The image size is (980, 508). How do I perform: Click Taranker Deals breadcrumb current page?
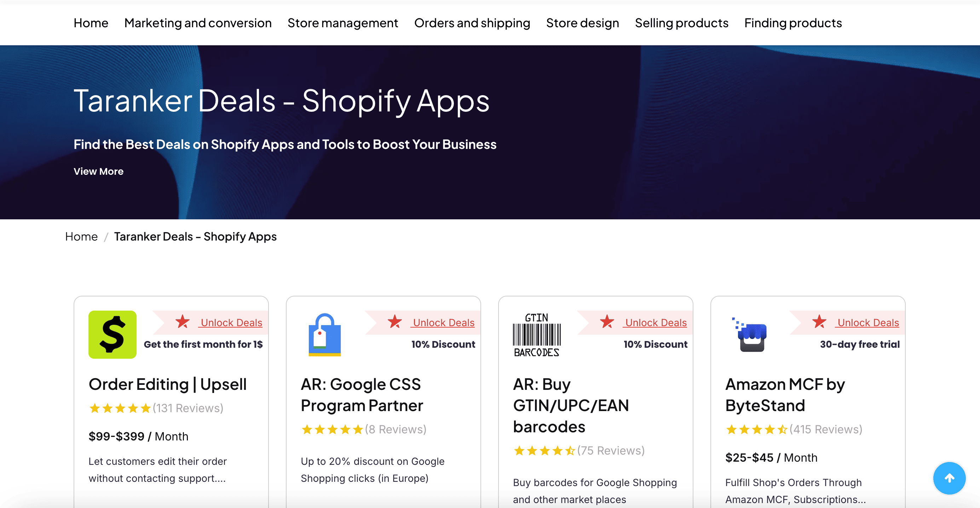pyautogui.click(x=195, y=236)
